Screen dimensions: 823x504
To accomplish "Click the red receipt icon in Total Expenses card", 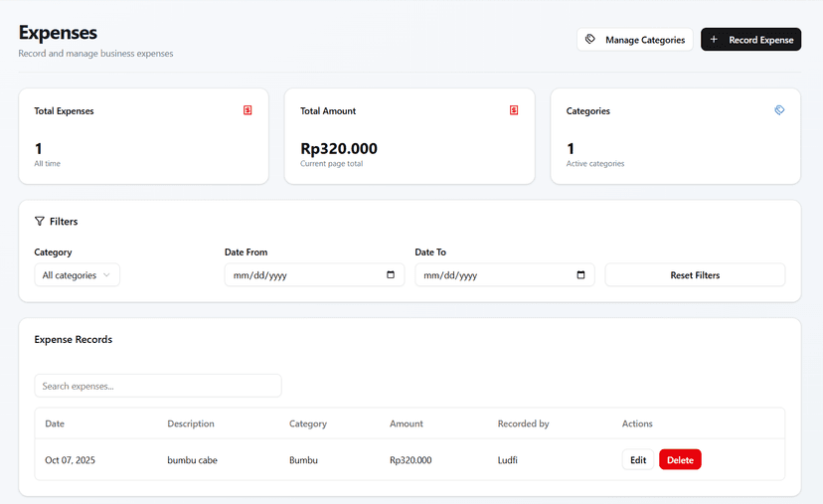I will click(x=247, y=110).
